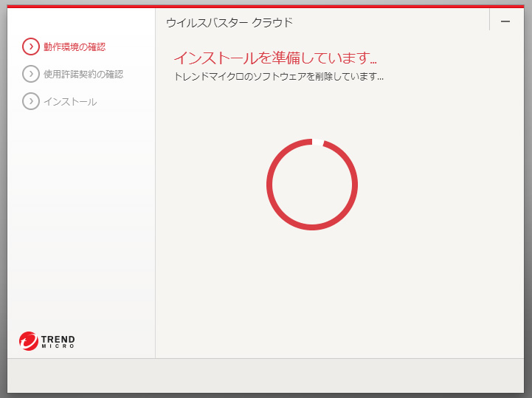Select the インストール step label in sidebar
Screen dimensions: 532x398
[x=70, y=102]
